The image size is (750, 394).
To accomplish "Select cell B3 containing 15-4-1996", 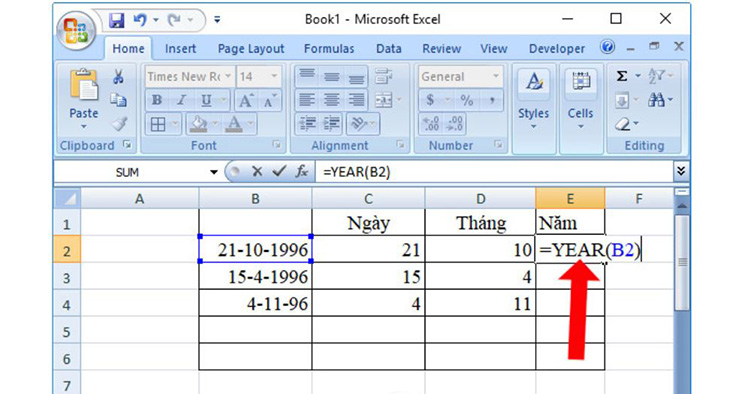I will [x=255, y=276].
